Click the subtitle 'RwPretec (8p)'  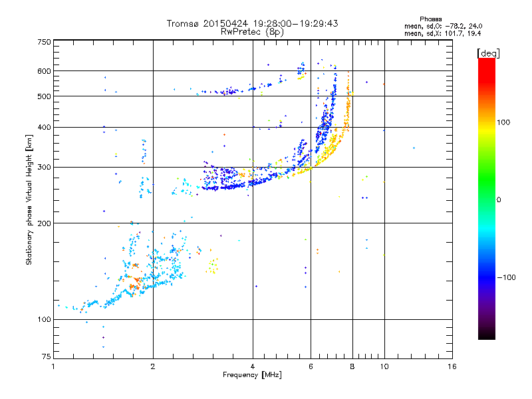[x=252, y=32]
